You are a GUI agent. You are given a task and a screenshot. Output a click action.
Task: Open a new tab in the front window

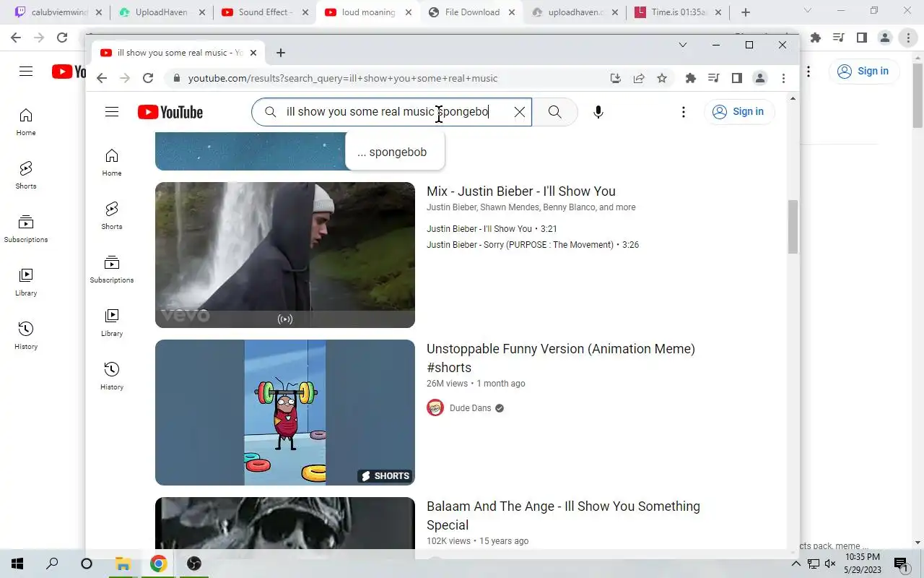(281, 53)
